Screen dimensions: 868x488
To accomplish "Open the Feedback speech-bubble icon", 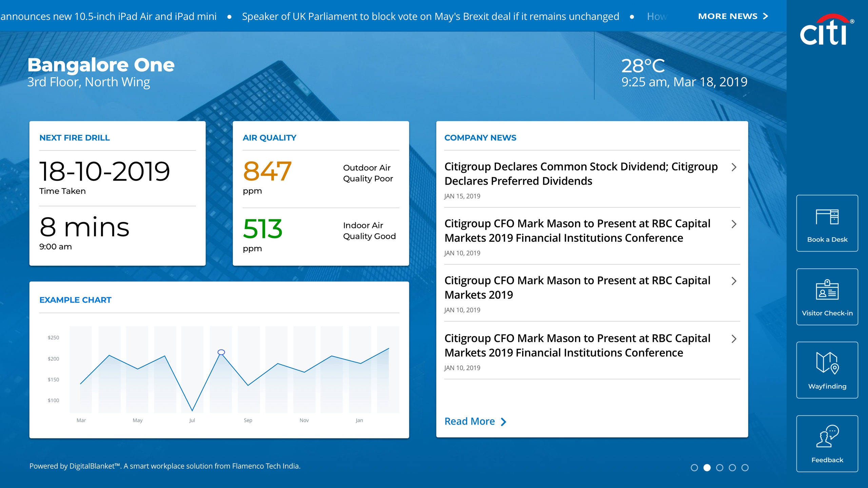I will point(827,436).
